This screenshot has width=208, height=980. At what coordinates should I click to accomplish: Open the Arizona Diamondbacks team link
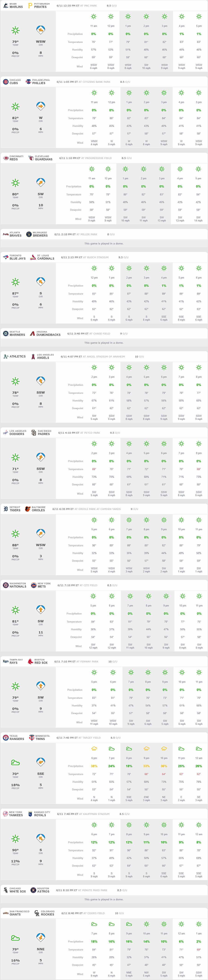(x=48, y=334)
